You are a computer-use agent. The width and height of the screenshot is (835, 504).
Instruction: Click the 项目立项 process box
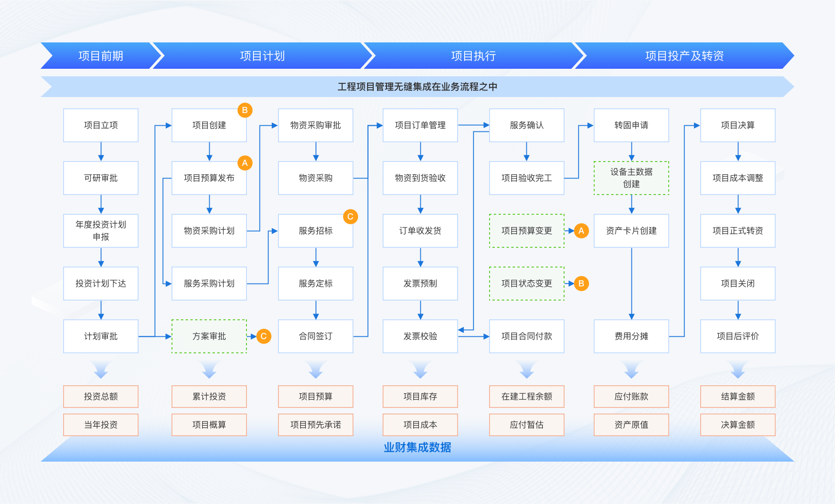pos(101,125)
